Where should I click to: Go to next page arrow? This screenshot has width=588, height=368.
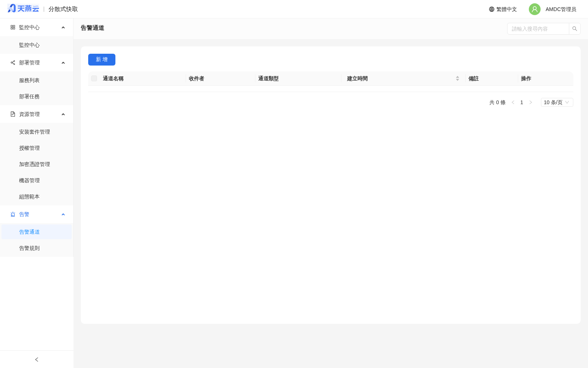tap(531, 102)
